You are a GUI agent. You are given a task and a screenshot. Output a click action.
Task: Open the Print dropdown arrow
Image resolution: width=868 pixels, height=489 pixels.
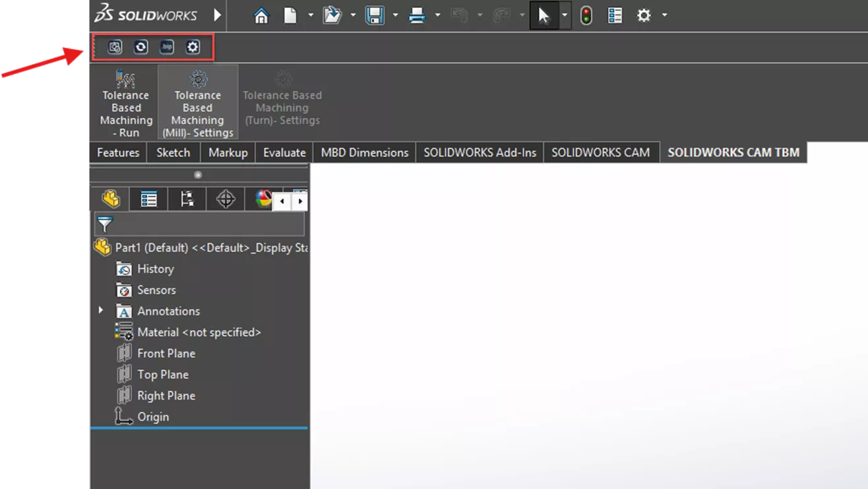(x=437, y=15)
